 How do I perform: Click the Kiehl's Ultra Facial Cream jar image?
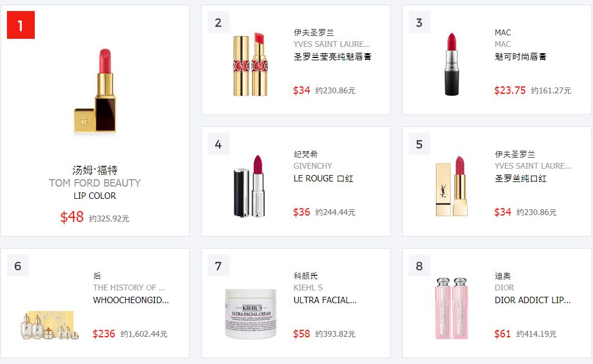coord(251,314)
